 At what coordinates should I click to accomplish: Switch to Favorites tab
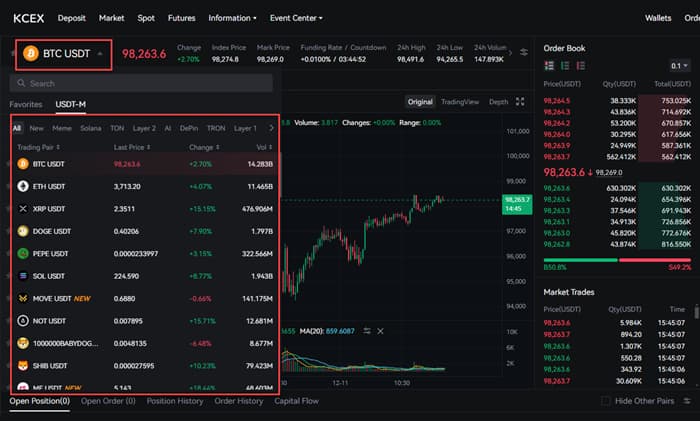click(x=26, y=104)
